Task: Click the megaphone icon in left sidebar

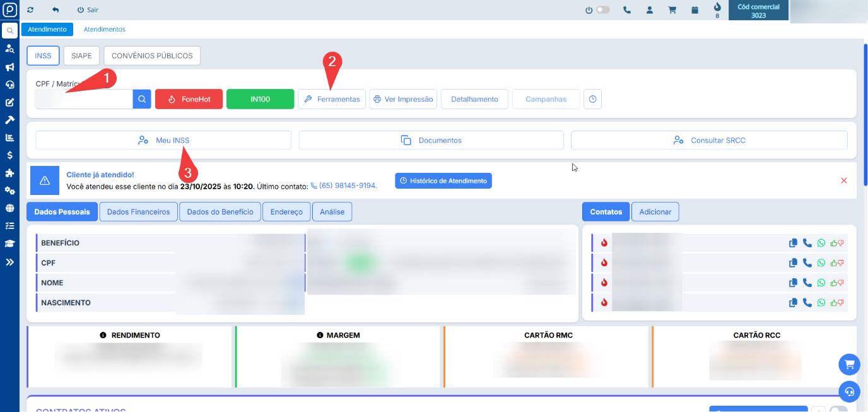Action: (9, 67)
